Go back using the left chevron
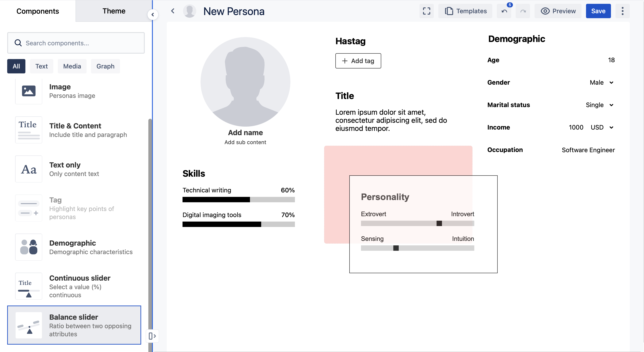 click(173, 11)
